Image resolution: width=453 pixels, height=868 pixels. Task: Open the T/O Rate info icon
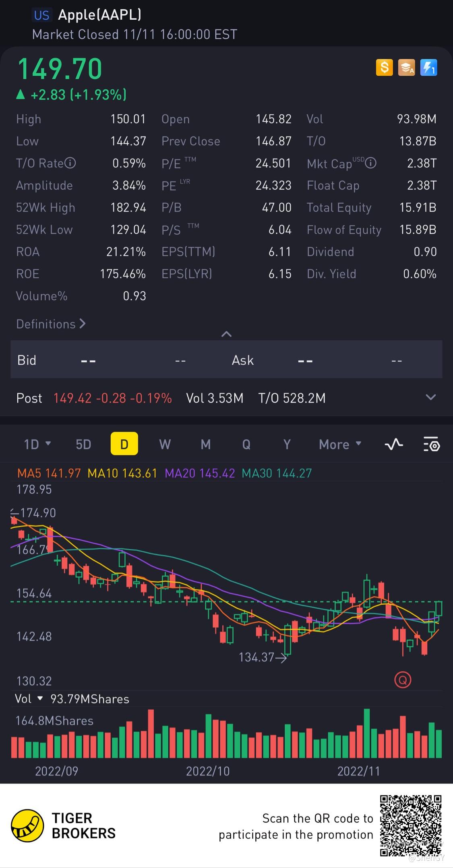70,163
